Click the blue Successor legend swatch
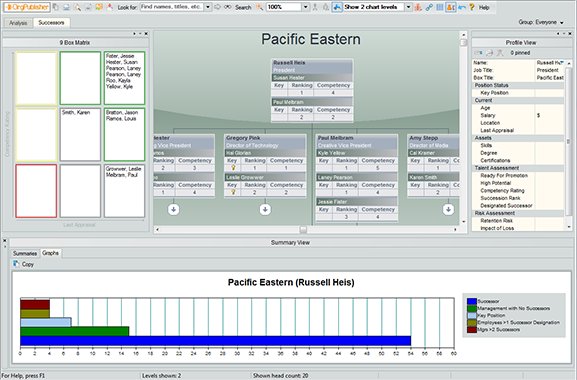This screenshot has width=577, height=380. [472, 301]
